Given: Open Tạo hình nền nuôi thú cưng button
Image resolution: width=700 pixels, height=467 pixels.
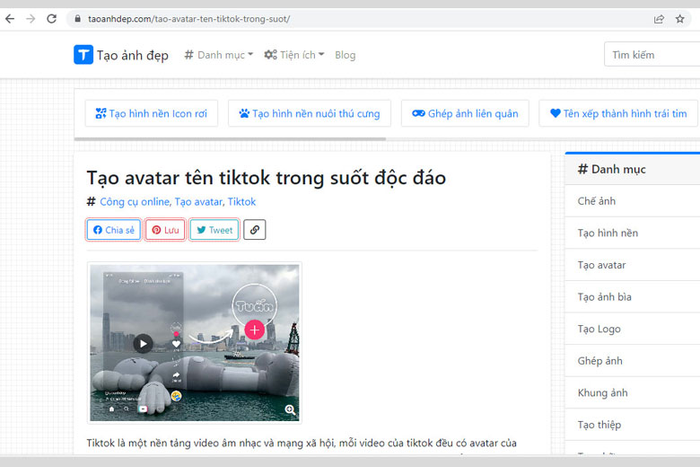Looking at the screenshot, I should pyautogui.click(x=309, y=113).
